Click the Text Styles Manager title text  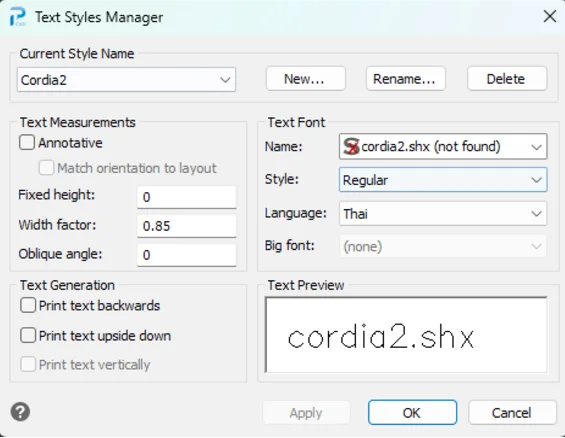click(99, 17)
